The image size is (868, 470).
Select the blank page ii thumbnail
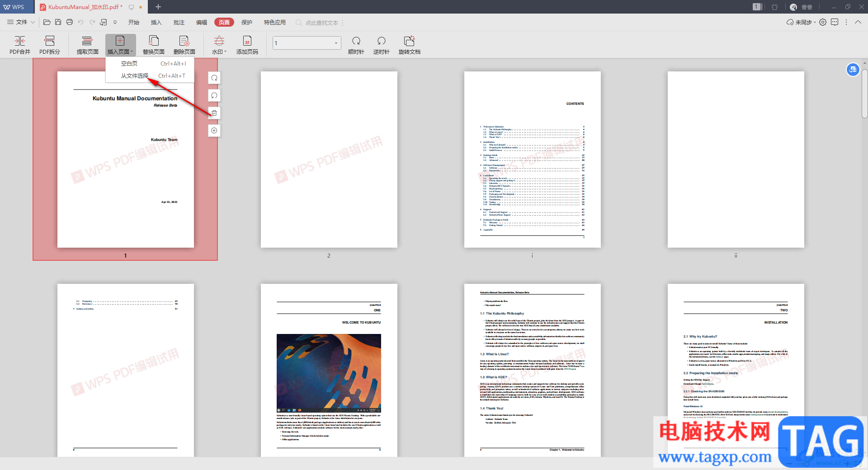736,160
